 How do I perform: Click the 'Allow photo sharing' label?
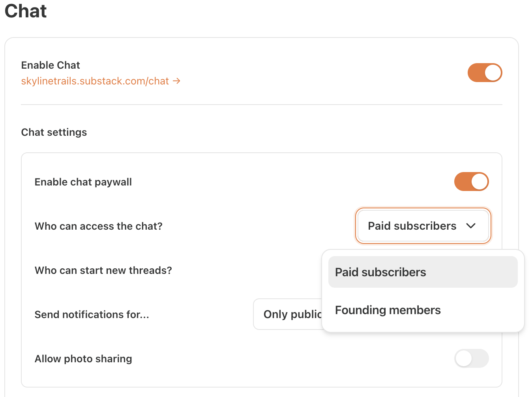point(83,358)
